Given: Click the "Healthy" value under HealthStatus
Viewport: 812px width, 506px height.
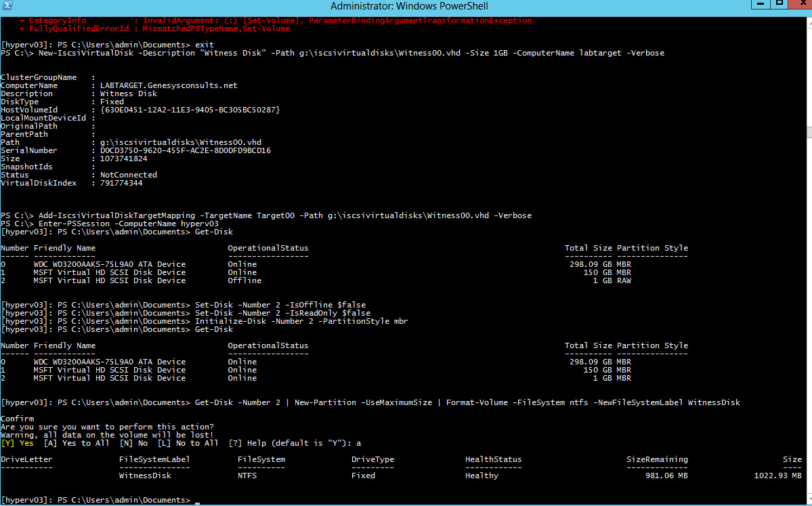Looking at the screenshot, I should point(482,476).
